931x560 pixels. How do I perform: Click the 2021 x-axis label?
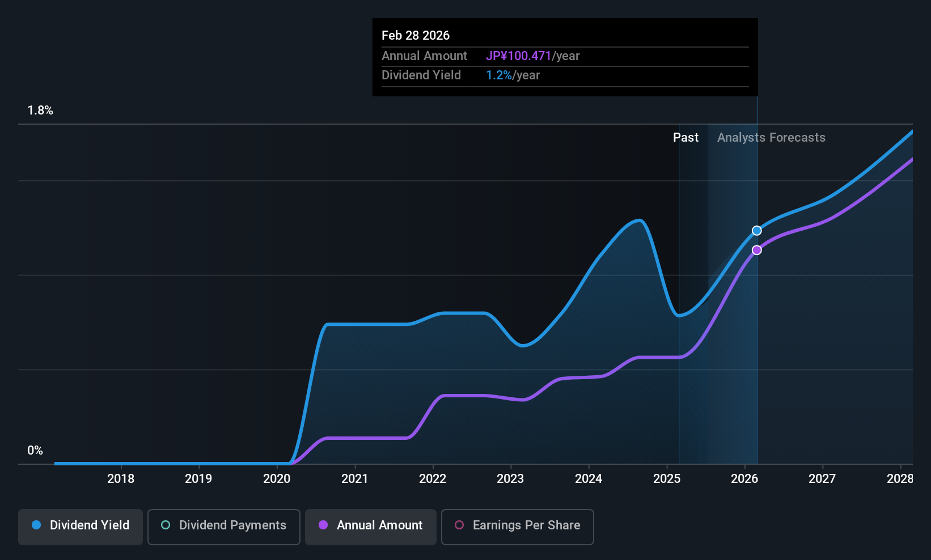pyautogui.click(x=355, y=479)
